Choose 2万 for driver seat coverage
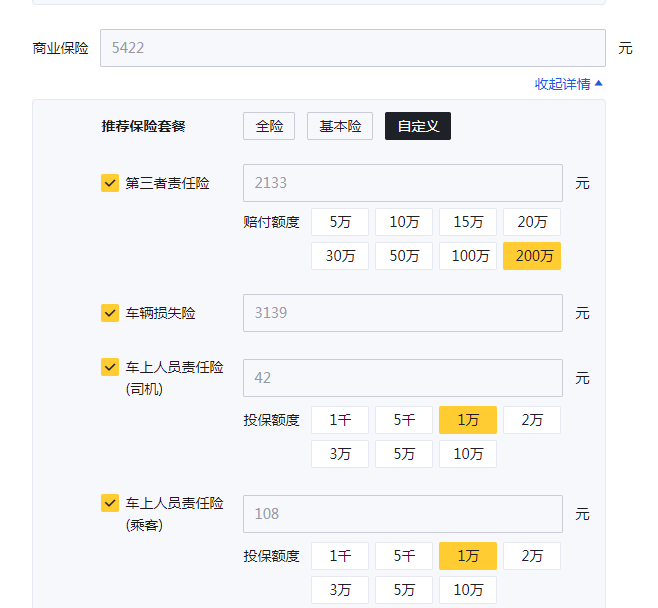Screen dimensions: 658x608 pos(532,420)
